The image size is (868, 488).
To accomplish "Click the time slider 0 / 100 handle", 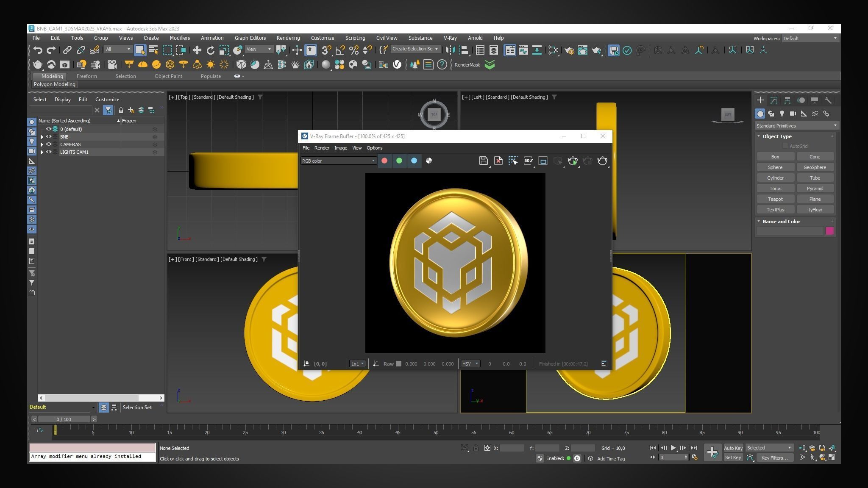I will 64,419.
